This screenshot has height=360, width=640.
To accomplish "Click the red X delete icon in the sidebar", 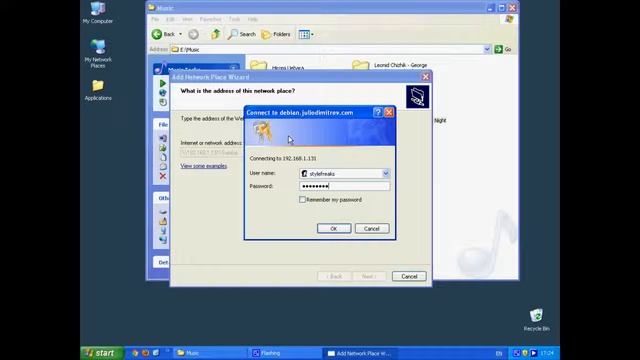I will [x=163, y=176].
